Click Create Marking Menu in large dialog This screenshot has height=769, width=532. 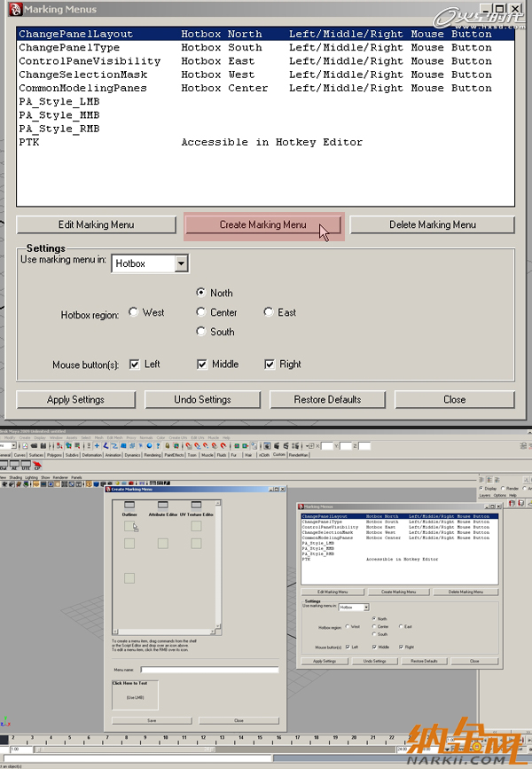[x=262, y=224]
